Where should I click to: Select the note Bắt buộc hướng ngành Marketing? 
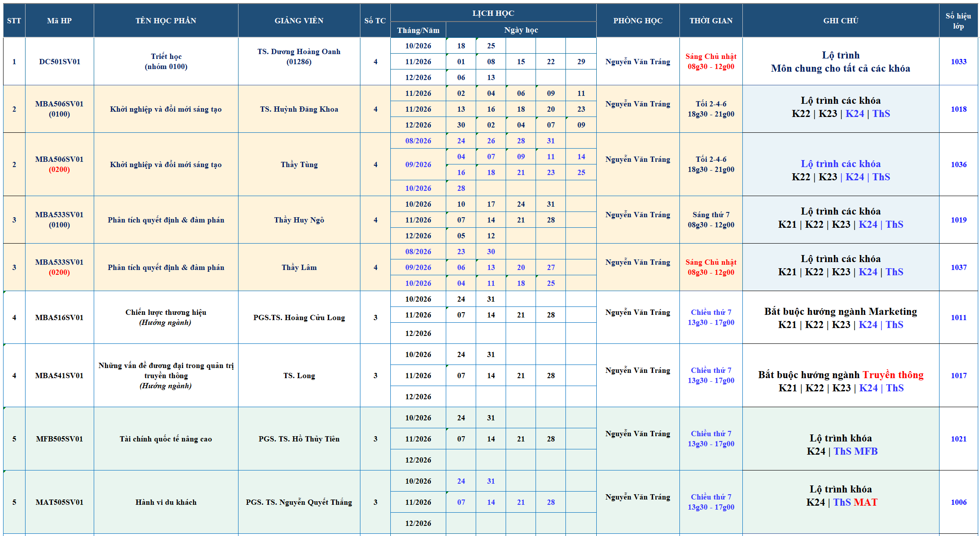point(841,312)
